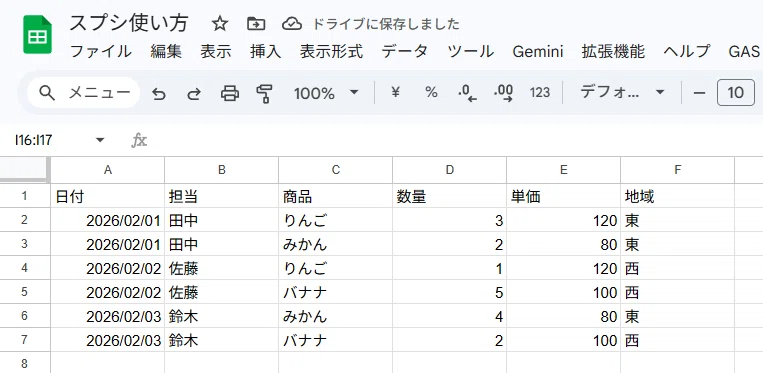Select all cells with corner button

coord(25,170)
